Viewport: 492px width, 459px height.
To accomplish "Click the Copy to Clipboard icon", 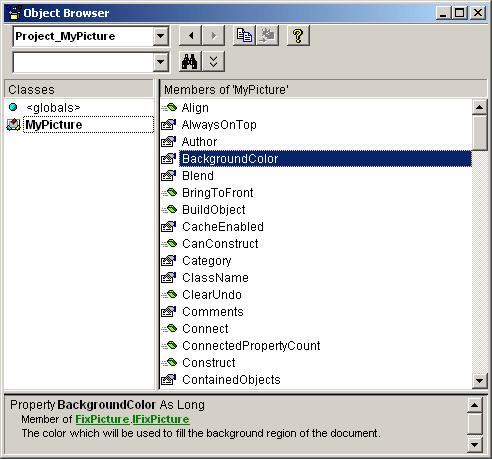I will coord(244,35).
